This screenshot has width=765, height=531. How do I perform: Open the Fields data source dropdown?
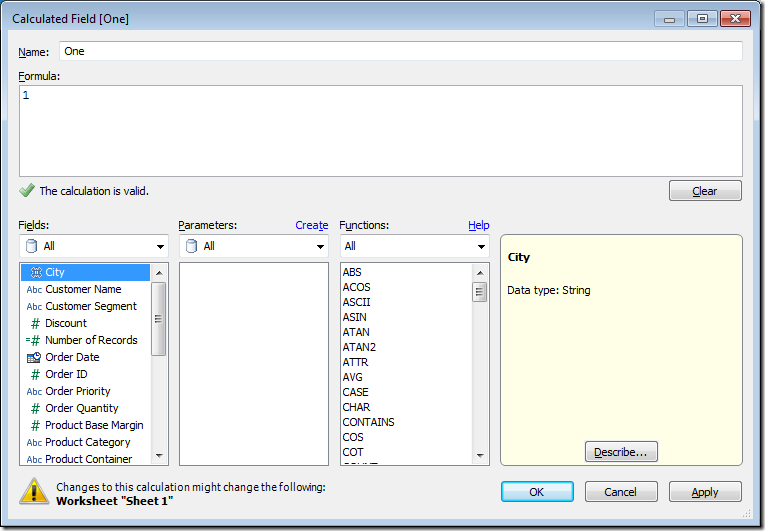click(94, 246)
